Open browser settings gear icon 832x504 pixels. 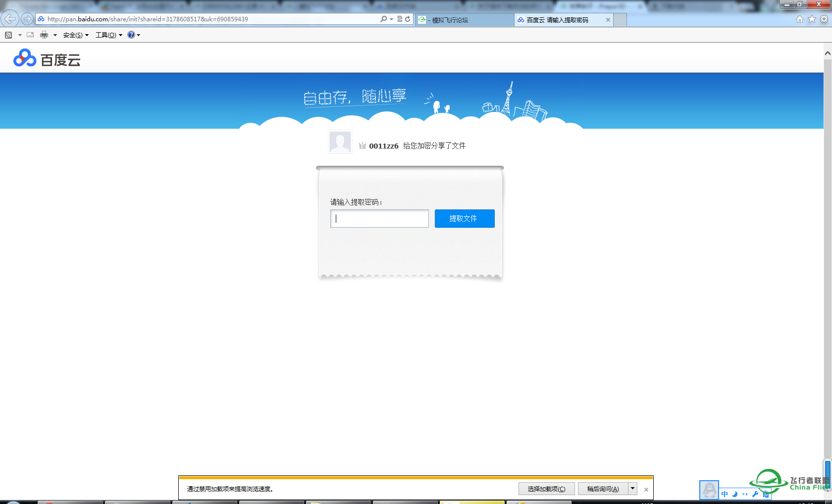pyautogui.click(x=824, y=19)
